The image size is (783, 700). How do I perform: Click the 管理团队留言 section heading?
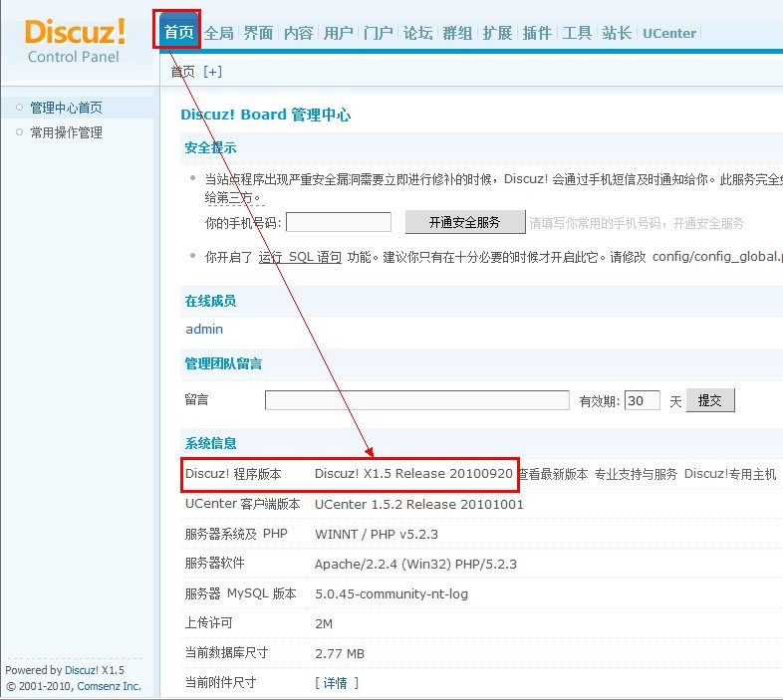223,364
